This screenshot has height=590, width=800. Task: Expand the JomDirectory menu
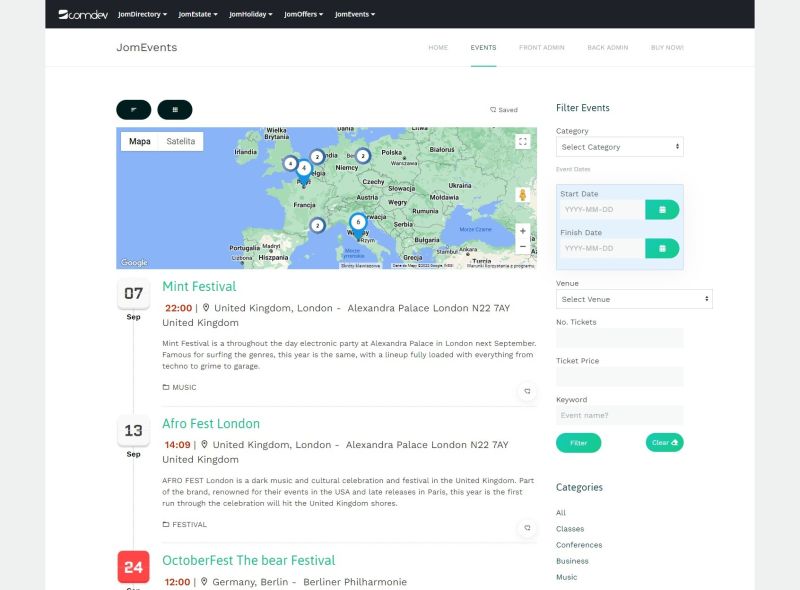140,14
